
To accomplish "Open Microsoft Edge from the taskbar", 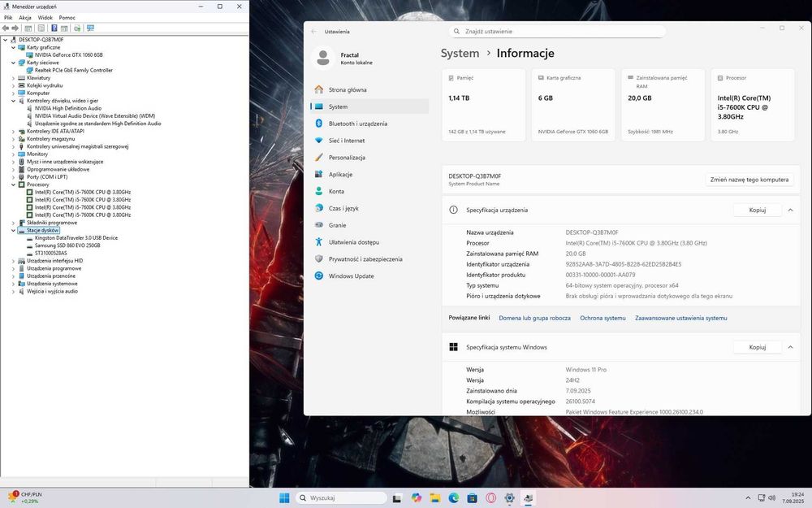I will [454, 498].
